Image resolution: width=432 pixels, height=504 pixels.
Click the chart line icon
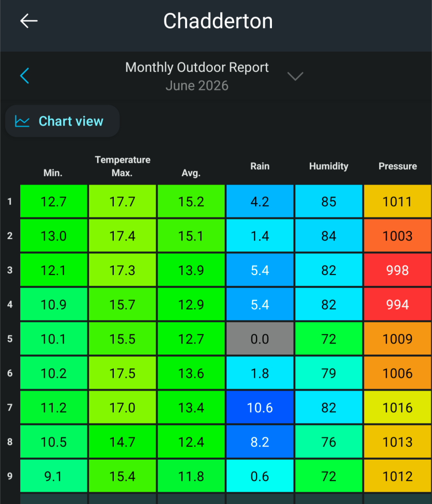click(x=22, y=122)
